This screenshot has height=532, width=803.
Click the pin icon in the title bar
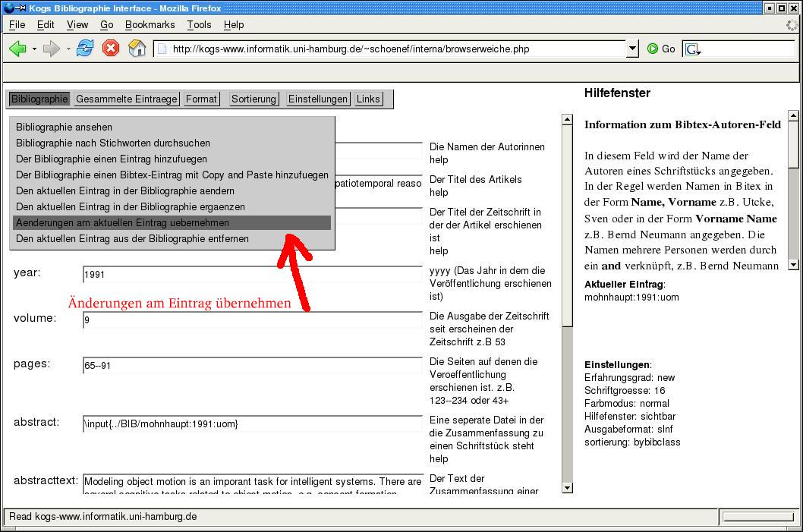click(22, 8)
